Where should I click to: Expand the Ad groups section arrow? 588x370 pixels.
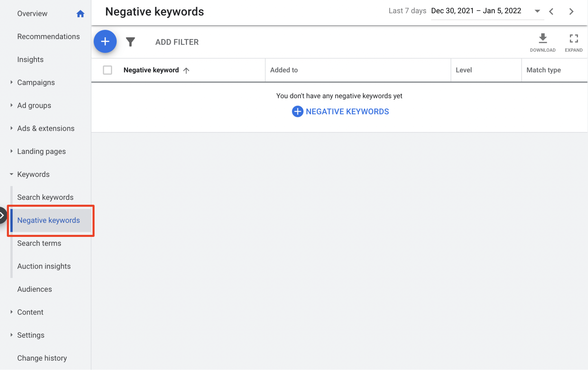11,105
